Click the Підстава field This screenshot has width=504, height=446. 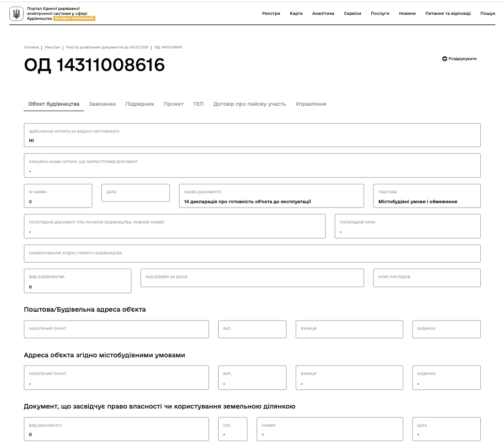427,195
